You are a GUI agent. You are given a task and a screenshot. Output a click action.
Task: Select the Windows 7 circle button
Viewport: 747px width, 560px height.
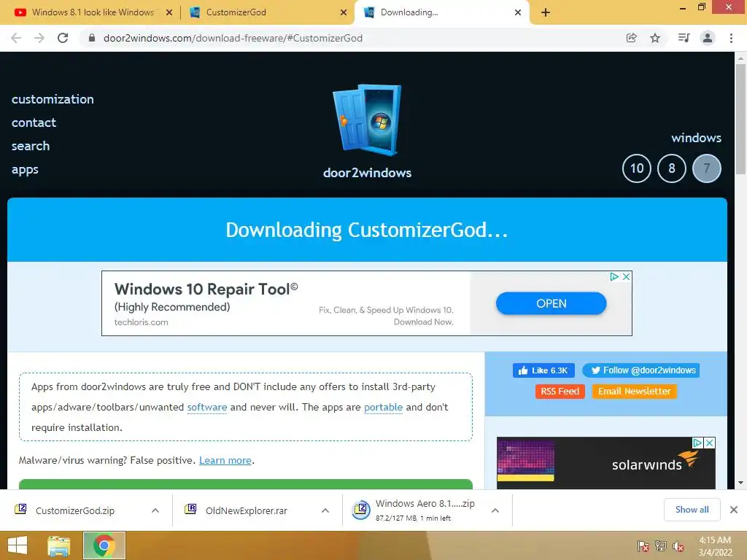tap(706, 168)
